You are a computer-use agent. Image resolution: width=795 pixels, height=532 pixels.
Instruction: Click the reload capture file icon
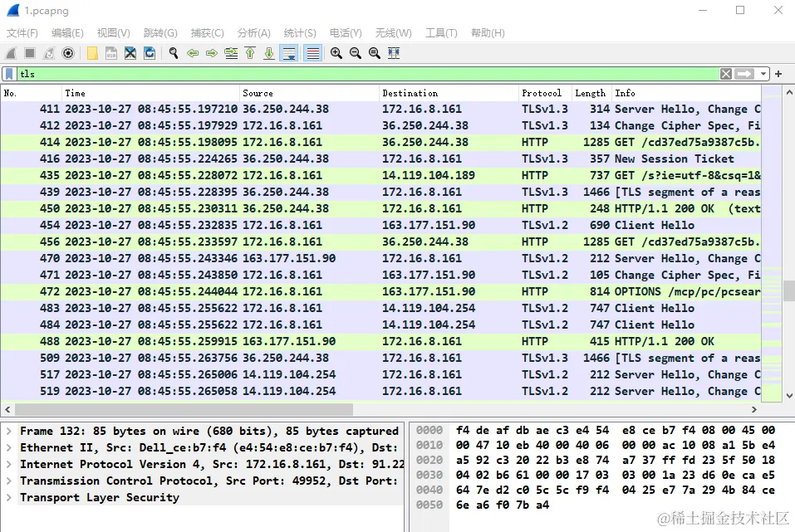(x=150, y=53)
